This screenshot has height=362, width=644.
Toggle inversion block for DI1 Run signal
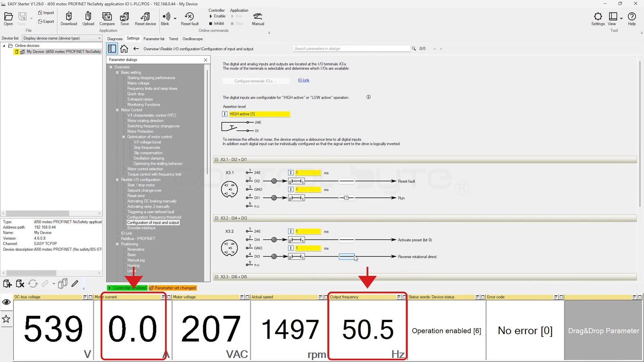pyautogui.click(x=347, y=198)
